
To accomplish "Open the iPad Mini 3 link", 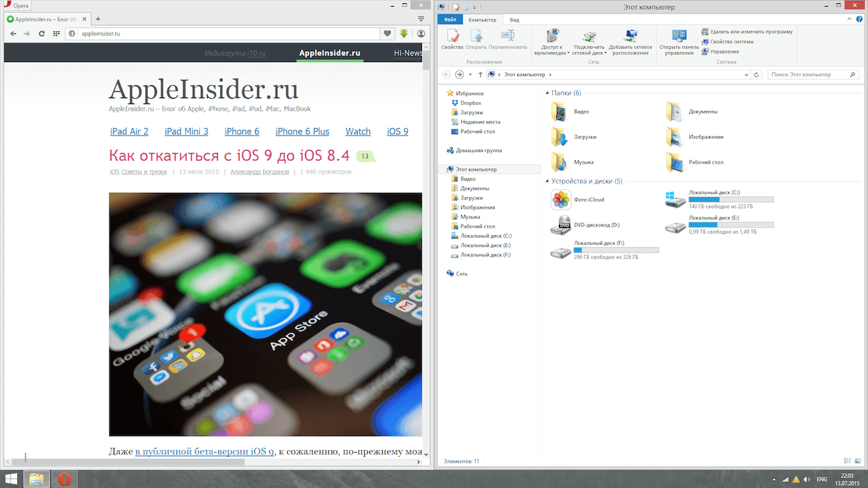I will (x=186, y=132).
